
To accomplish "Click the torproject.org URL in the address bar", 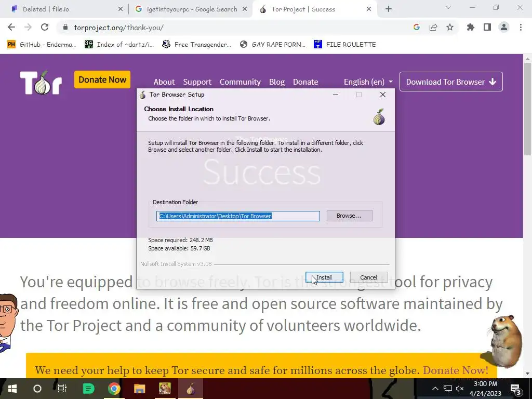I will [118, 28].
